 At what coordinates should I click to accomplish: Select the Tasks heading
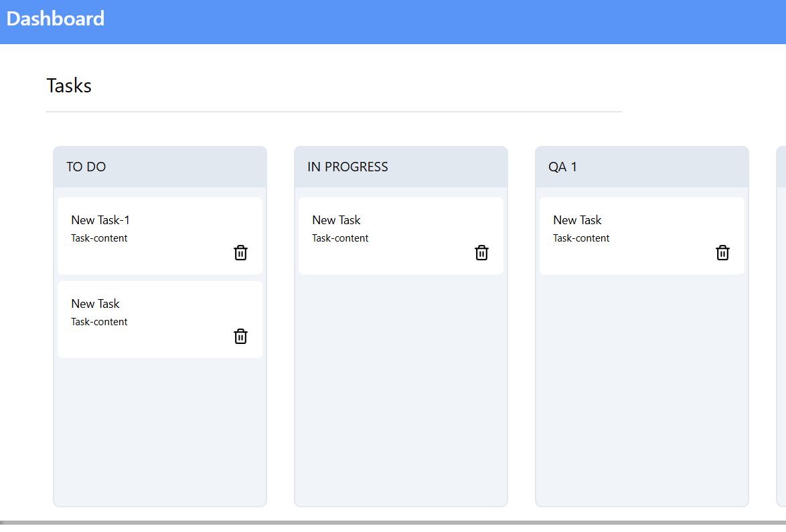coord(69,86)
